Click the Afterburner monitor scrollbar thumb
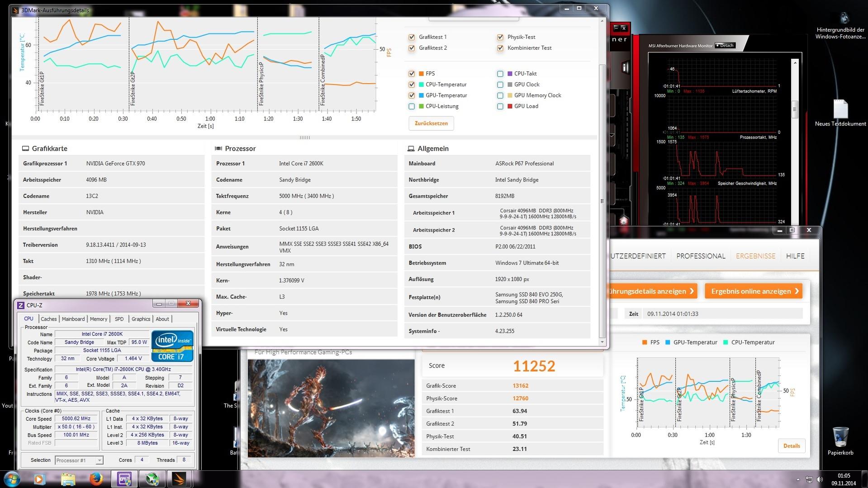This screenshot has height=488, width=868. [x=795, y=109]
